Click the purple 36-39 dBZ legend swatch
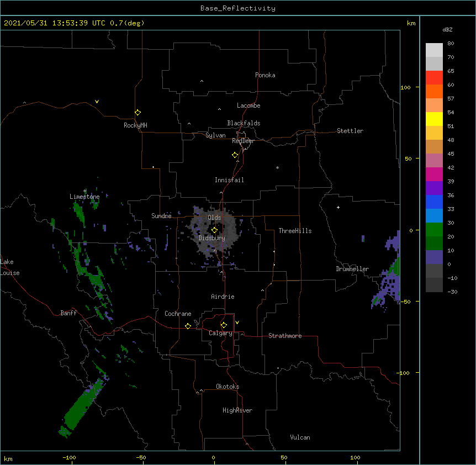Screen dimensions: 476x465 (x=434, y=188)
